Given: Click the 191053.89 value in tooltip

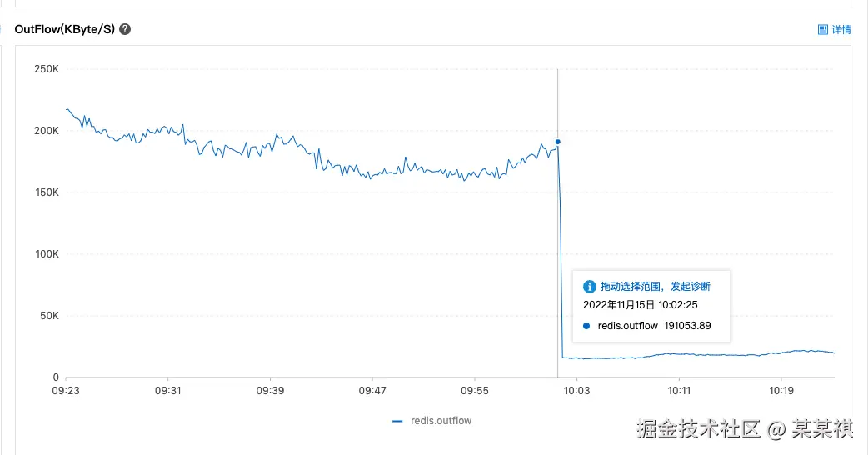Looking at the screenshot, I should 687,326.
